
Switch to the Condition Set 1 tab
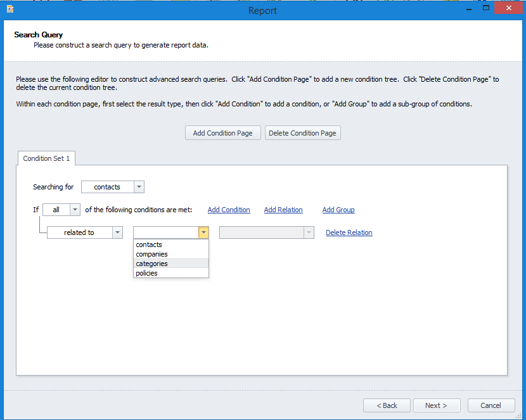tap(46, 158)
